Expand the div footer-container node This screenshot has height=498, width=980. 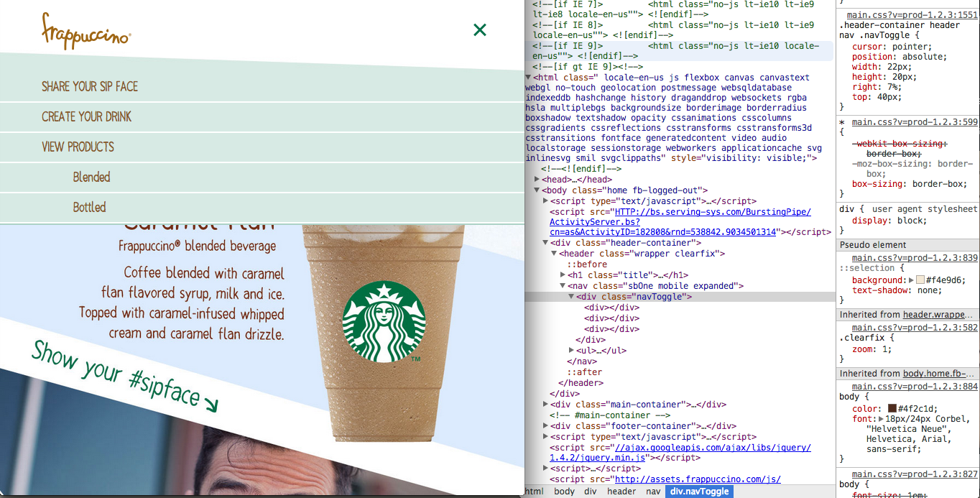click(x=546, y=426)
